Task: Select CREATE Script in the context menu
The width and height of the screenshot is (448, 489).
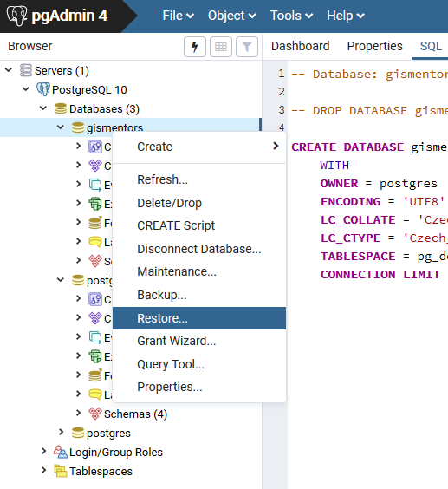Action: click(x=199, y=225)
